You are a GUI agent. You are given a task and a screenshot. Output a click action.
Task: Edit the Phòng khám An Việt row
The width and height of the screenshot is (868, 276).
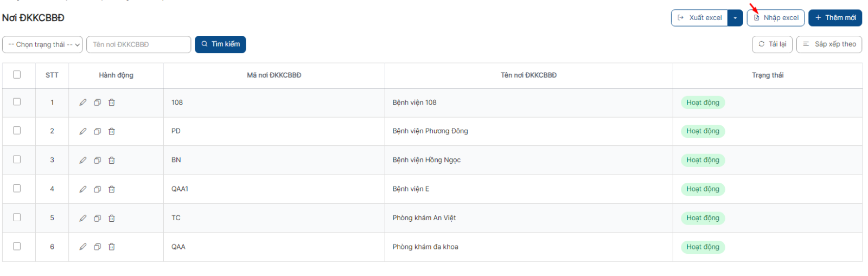[x=83, y=218]
